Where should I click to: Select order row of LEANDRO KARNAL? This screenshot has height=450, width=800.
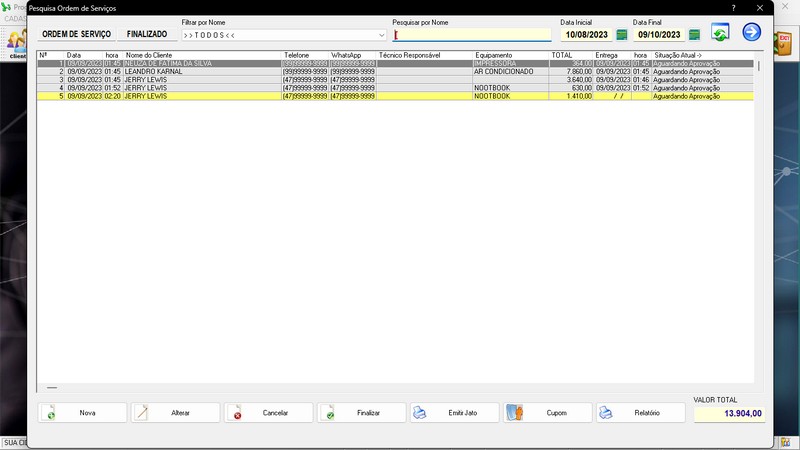click(395, 71)
